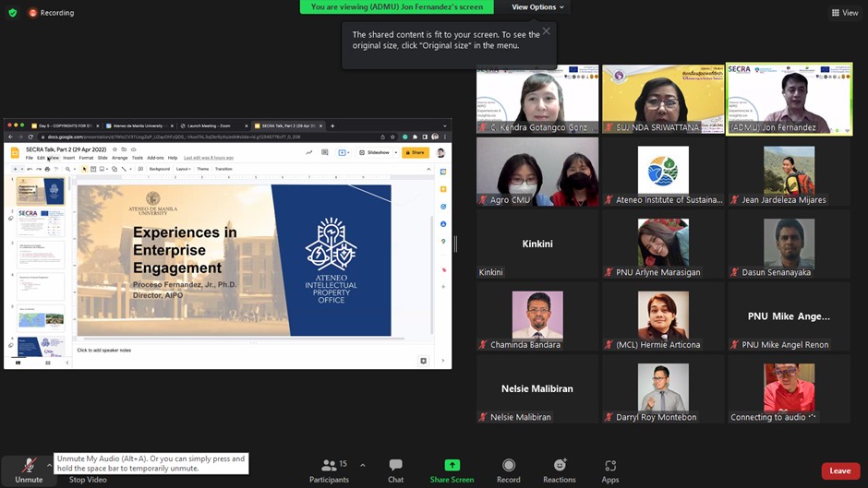Collapse the Slides toolbar with up chevron
The image size is (868, 488).
[428, 169]
